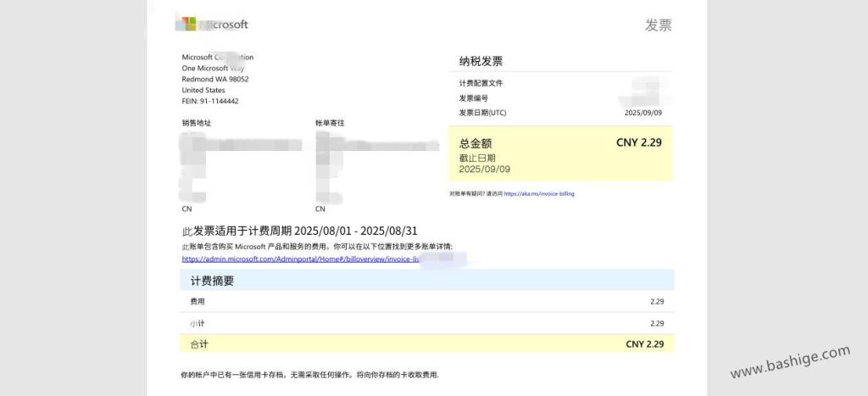The width and height of the screenshot is (868, 396).
Task: Open the admin.microsoft.com invoice list link
Action: pyautogui.click(x=303, y=259)
